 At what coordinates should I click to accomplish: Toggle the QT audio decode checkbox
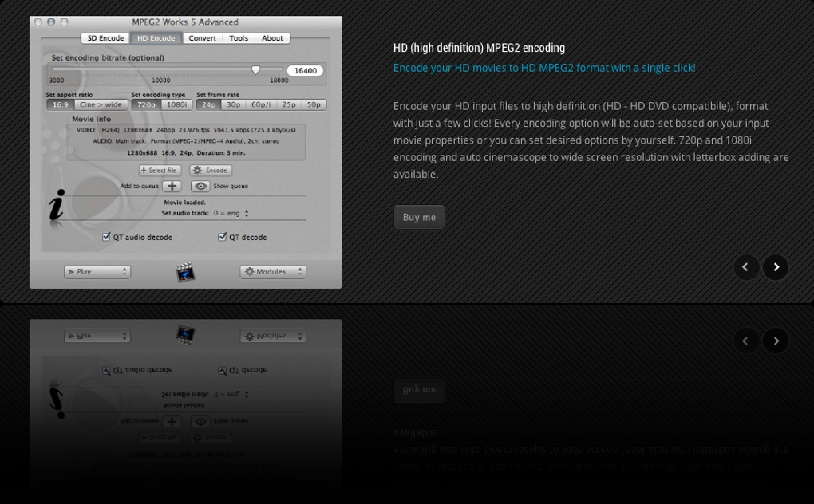106,237
